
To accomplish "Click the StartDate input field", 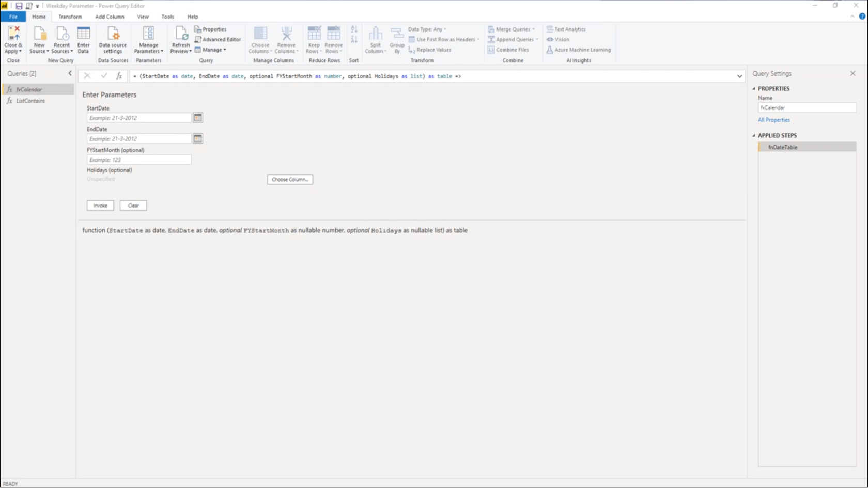I will 139,118.
